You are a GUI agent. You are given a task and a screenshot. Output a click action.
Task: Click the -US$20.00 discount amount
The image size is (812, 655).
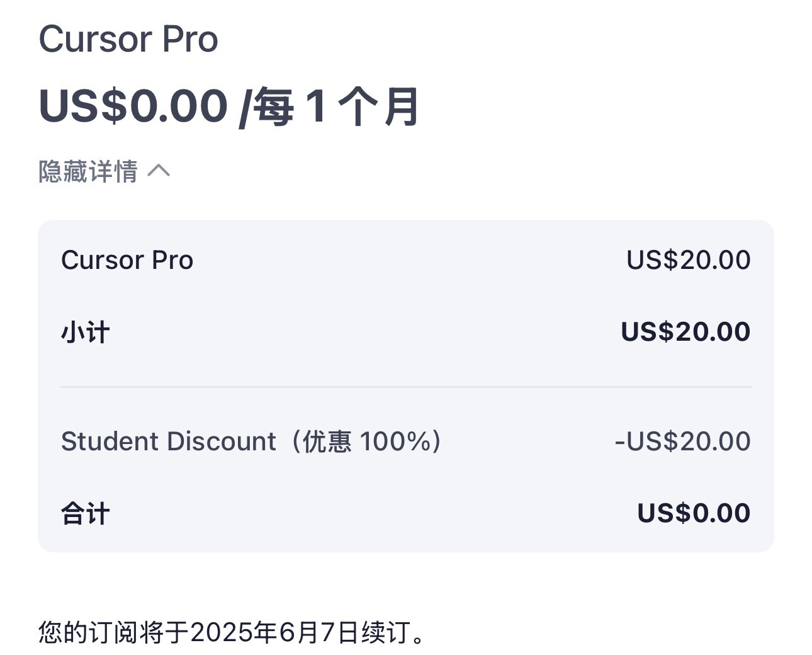(682, 441)
